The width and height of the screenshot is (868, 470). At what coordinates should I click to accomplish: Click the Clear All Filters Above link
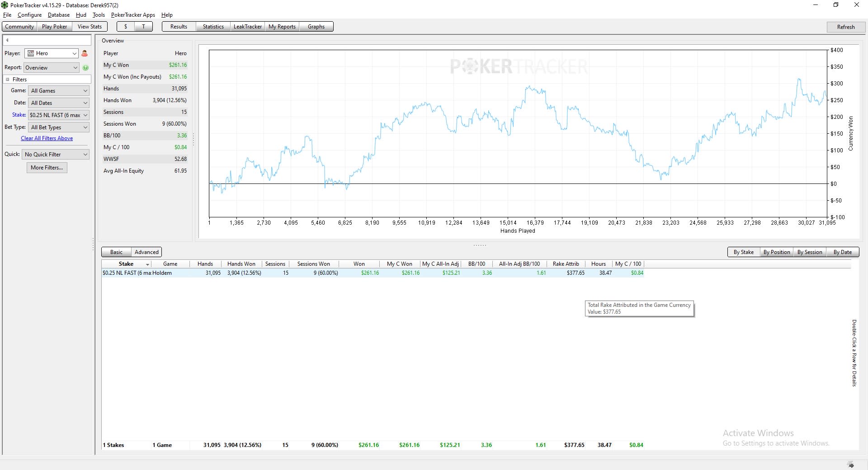click(x=47, y=138)
